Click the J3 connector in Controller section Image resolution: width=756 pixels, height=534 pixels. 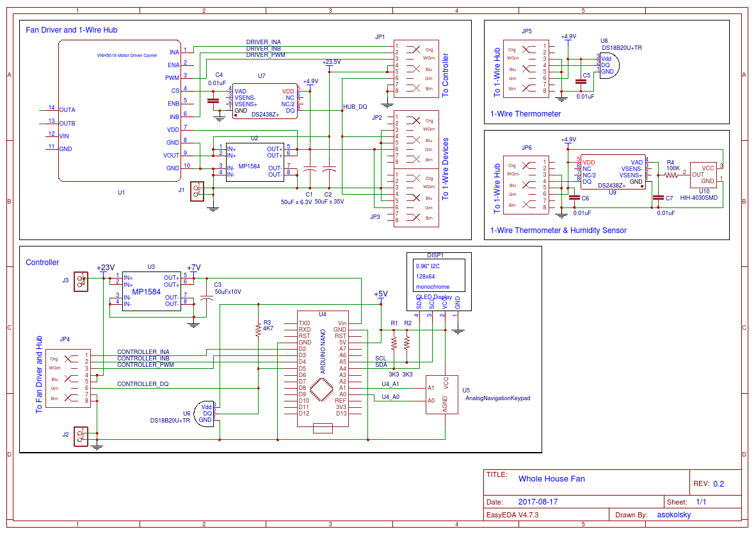[81, 282]
